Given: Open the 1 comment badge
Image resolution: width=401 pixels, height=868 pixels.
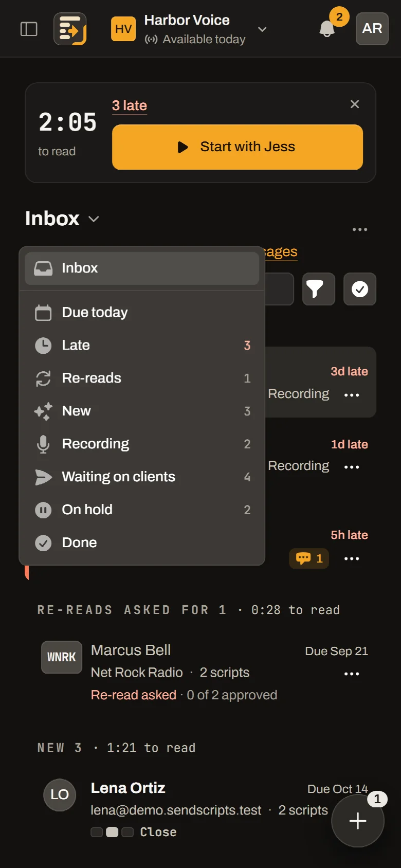Looking at the screenshot, I should coord(309,558).
